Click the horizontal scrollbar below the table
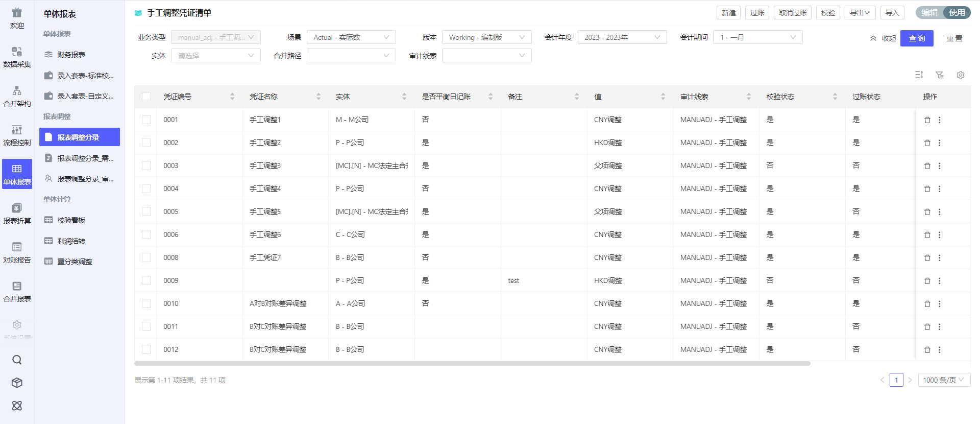 tap(472, 364)
